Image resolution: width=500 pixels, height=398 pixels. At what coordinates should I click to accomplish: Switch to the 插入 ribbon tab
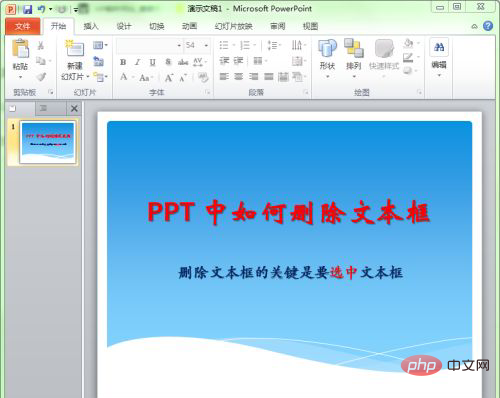91,26
